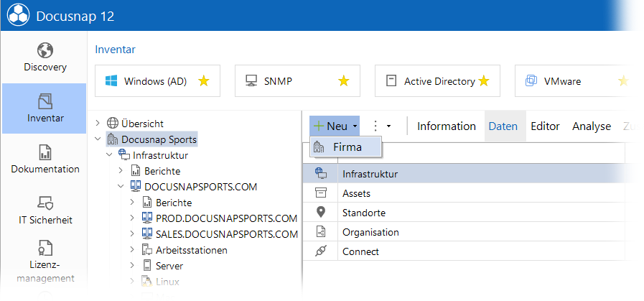Expand the Arbeitsstationen node
Viewport: 644px width, 301px height.
pyautogui.click(x=132, y=249)
